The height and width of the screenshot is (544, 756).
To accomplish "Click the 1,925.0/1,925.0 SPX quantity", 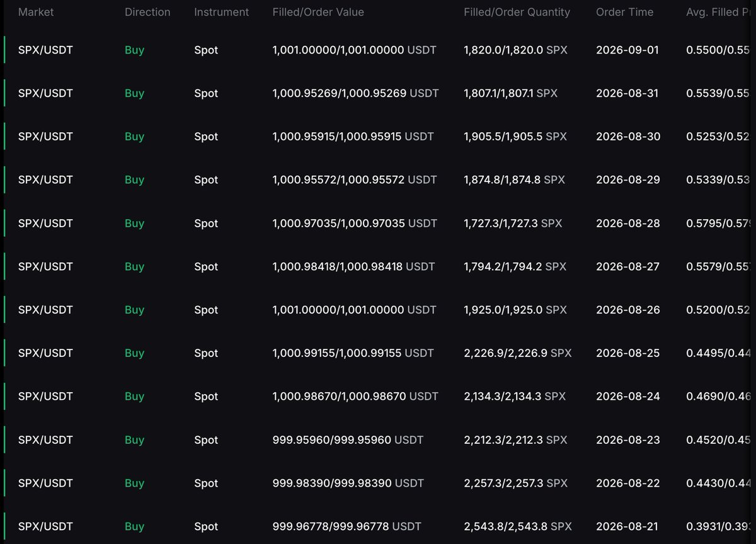I will (x=515, y=310).
